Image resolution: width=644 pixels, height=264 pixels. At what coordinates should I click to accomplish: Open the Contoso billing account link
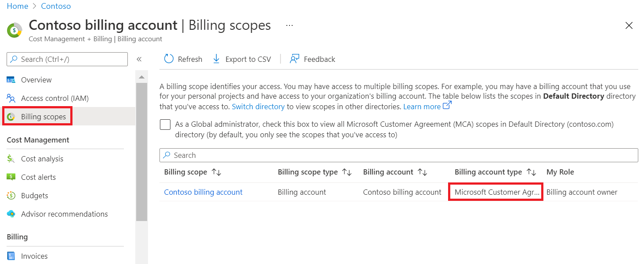203,192
